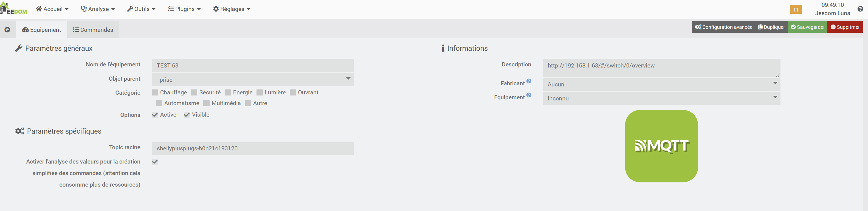868x211 pixels.
Task: Toggle the Chauffage category checkbox
Action: click(x=155, y=92)
